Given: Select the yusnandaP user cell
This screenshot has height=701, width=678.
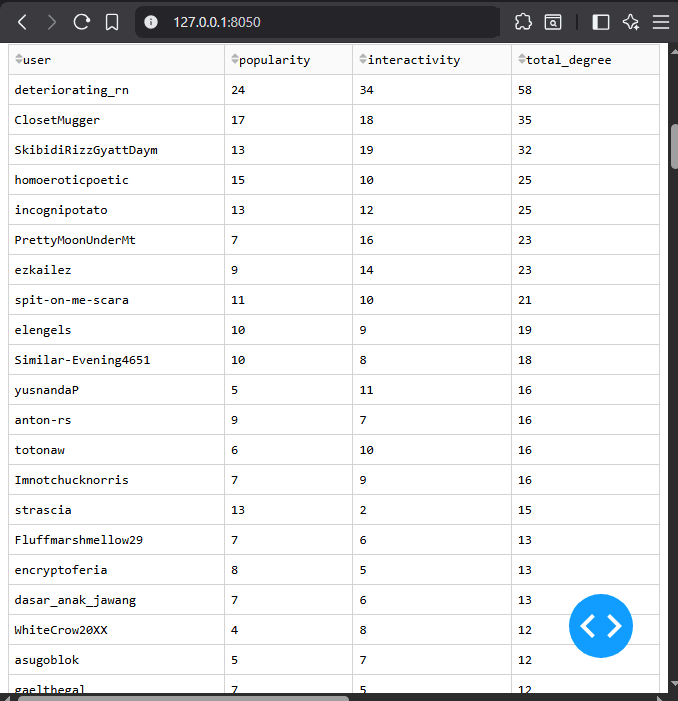Looking at the screenshot, I should pyautogui.click(x=116, y=390).
